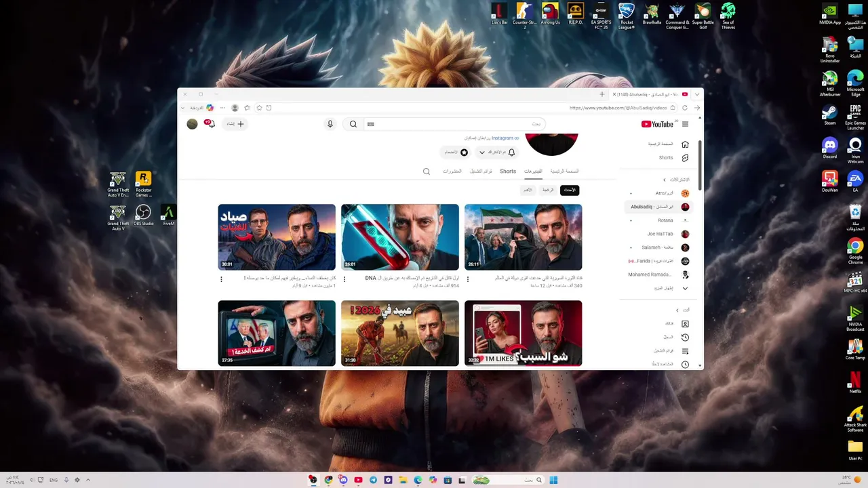
Task: Open the 26:01 DNA video thumbnail
Action: pos(400,237)
